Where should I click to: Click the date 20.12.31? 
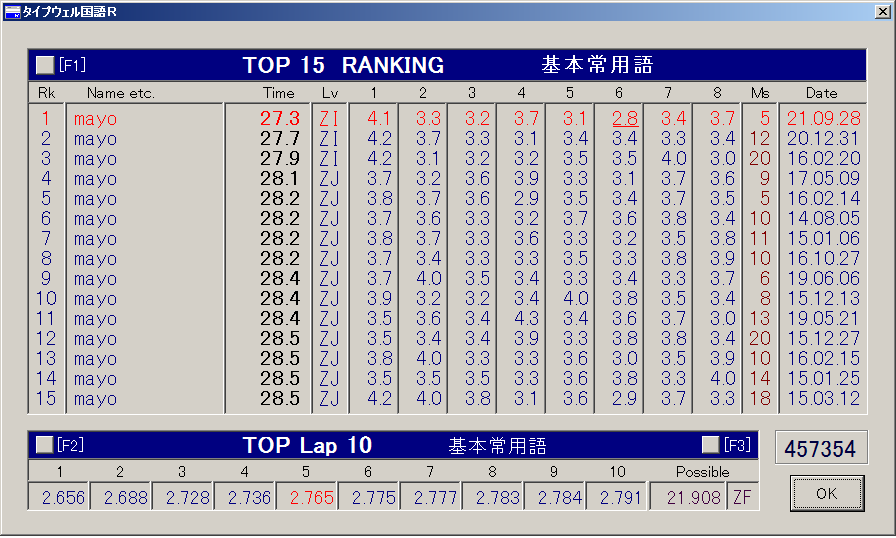pos(823,138)
